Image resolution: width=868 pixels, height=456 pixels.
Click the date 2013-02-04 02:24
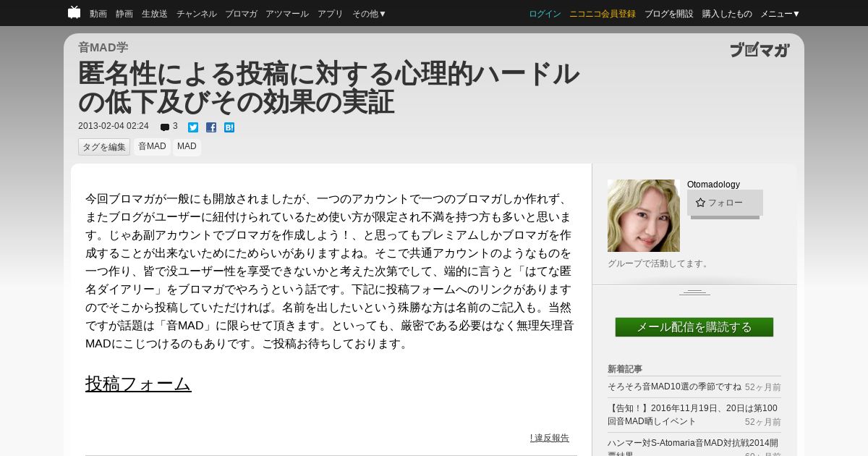[x=114, y=126]
